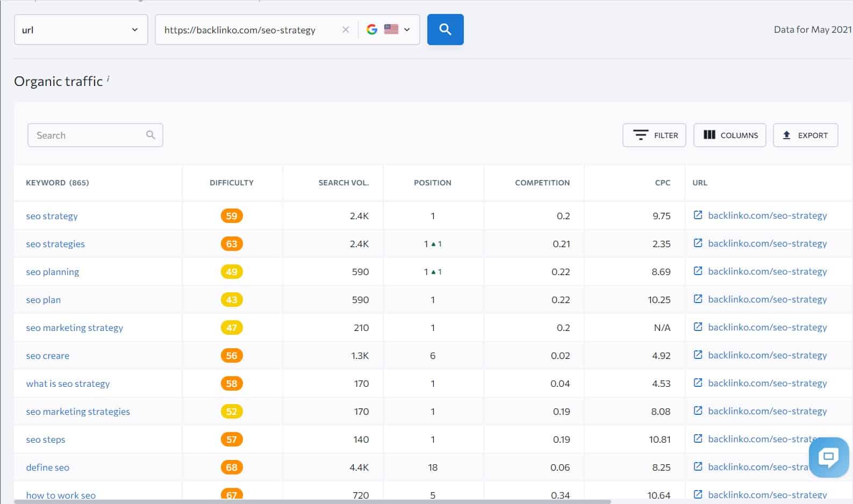Open the Google US flag search engine selector
The width and height of the screenshot is (853, 504).
tap(388, 30)
